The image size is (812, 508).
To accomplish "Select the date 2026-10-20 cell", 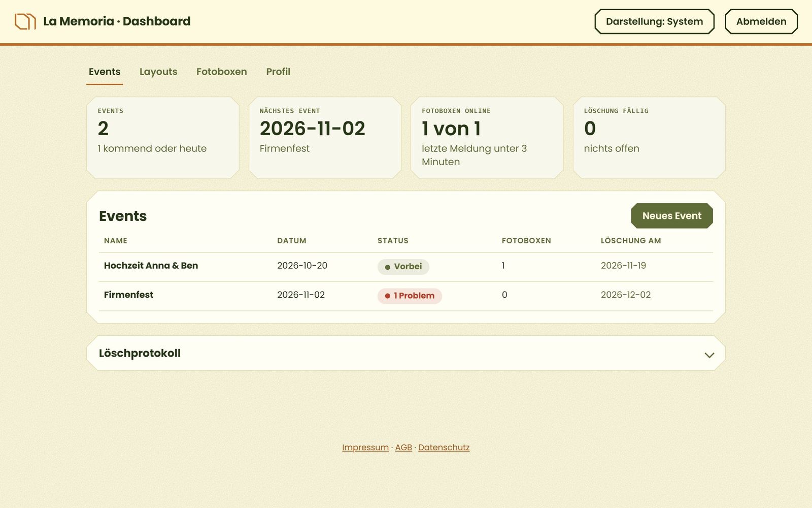I will pos(302,266).
